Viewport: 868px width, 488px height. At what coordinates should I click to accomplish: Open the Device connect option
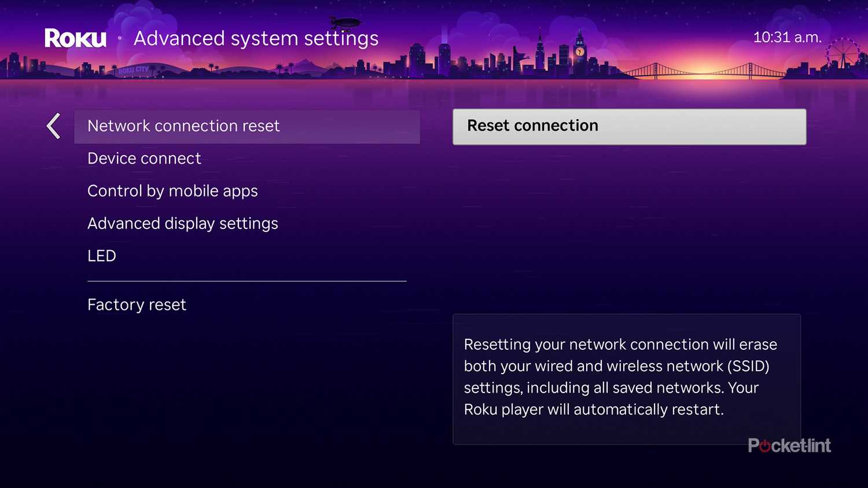click(x=144, y=158)
